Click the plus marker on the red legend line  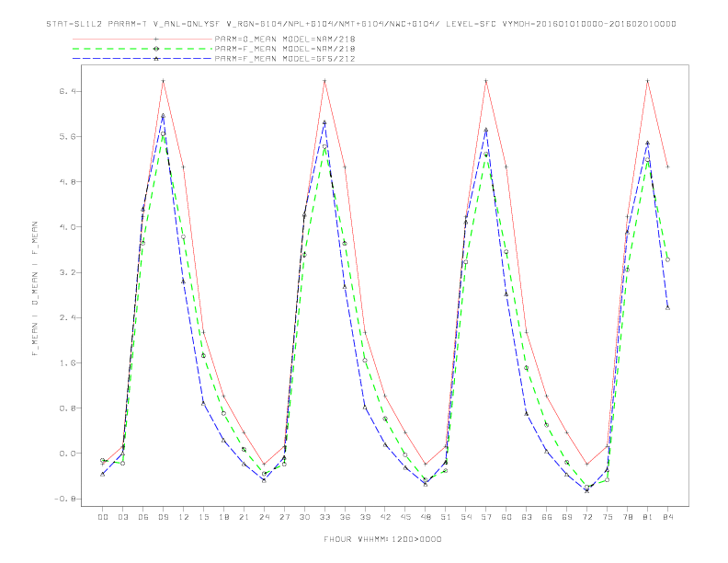coord(156,39)
